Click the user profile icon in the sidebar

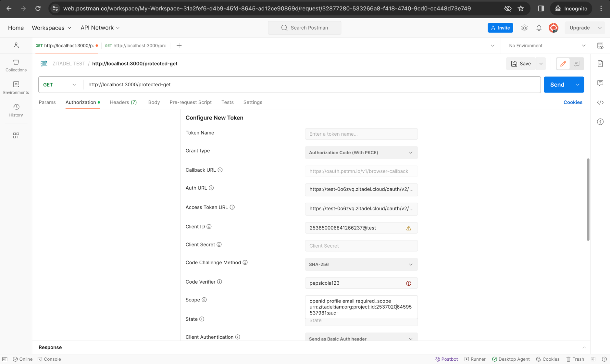(x=16, y=45)
